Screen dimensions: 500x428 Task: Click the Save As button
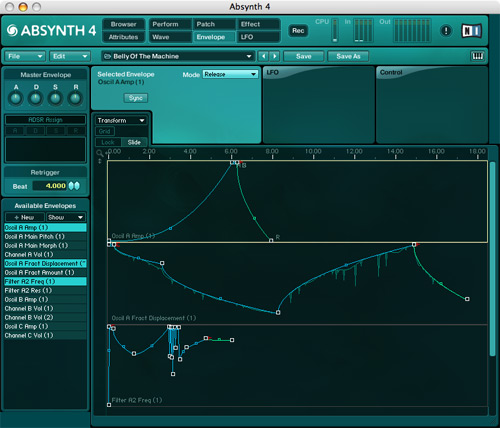[348, 56]
